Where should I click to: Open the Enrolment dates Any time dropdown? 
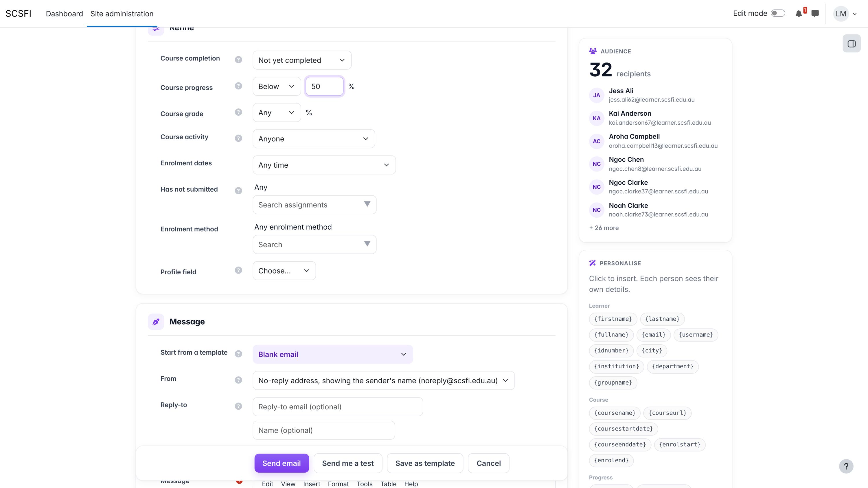pos(324,165)
